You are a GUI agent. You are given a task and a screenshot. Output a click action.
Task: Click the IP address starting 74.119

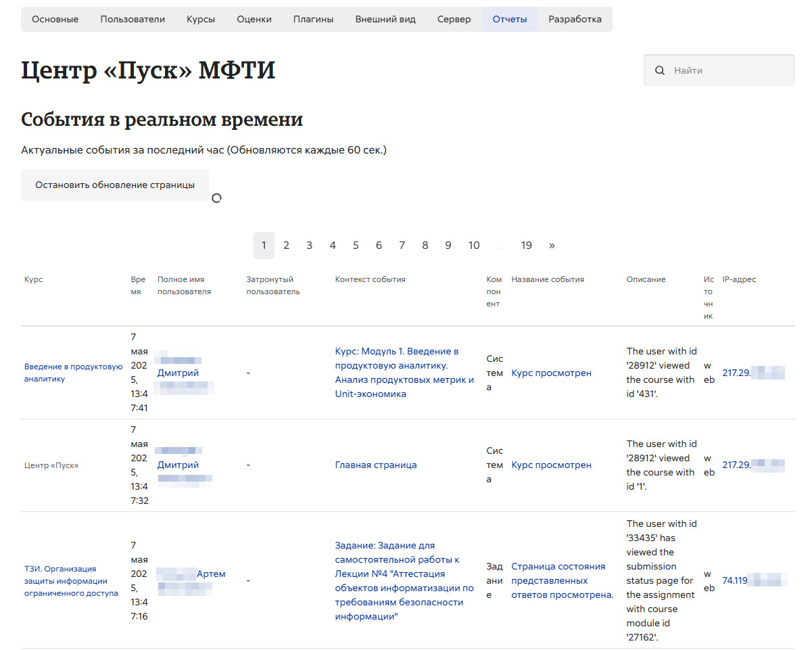coord(755,580)
